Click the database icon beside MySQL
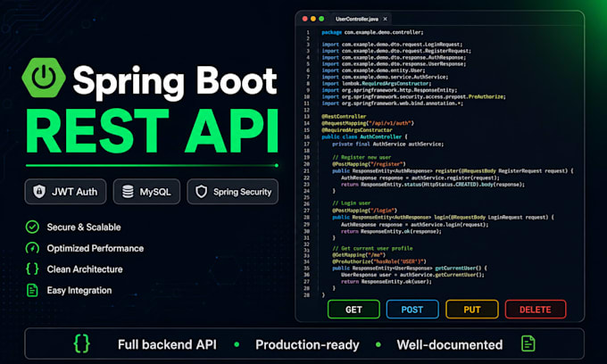Screen dimensions: 607x364 tap(128, 192)
